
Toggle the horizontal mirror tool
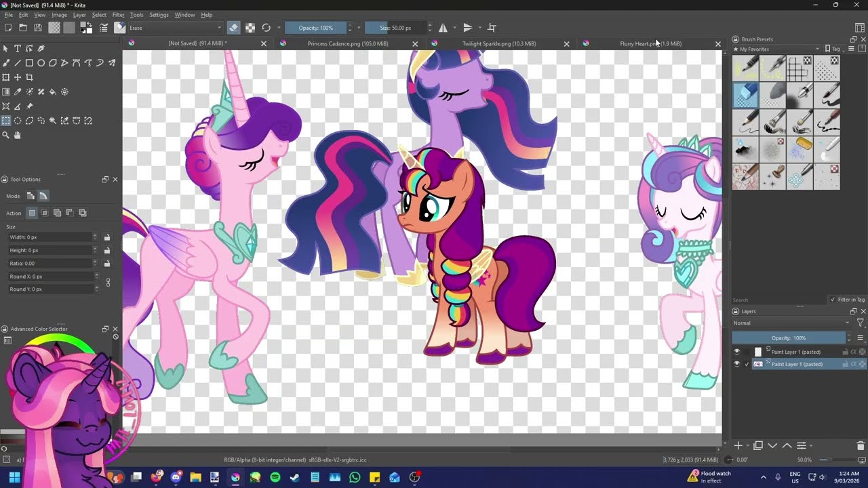point(443,28)
